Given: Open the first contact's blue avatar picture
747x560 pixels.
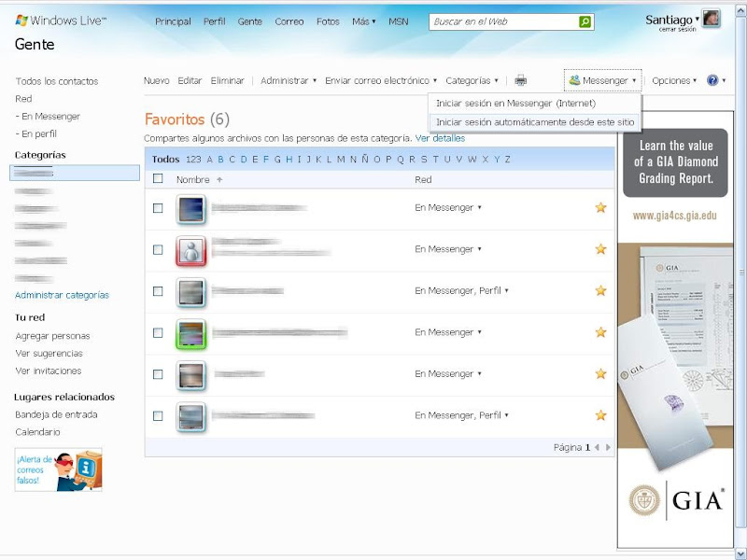Looking at the screenshot, I should [x=191, y=208].
